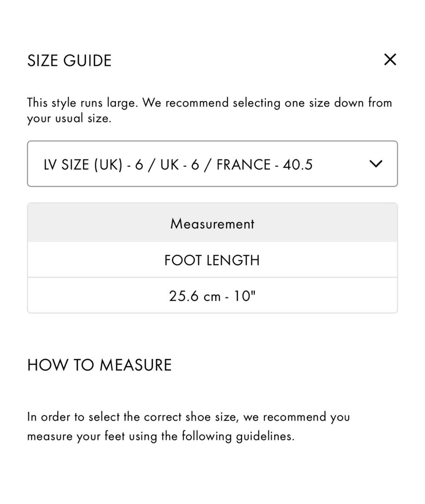The width and height of the screenshot is (425, 504).
Task: Close the size guide panel
Action: click(x=390, y=60)
